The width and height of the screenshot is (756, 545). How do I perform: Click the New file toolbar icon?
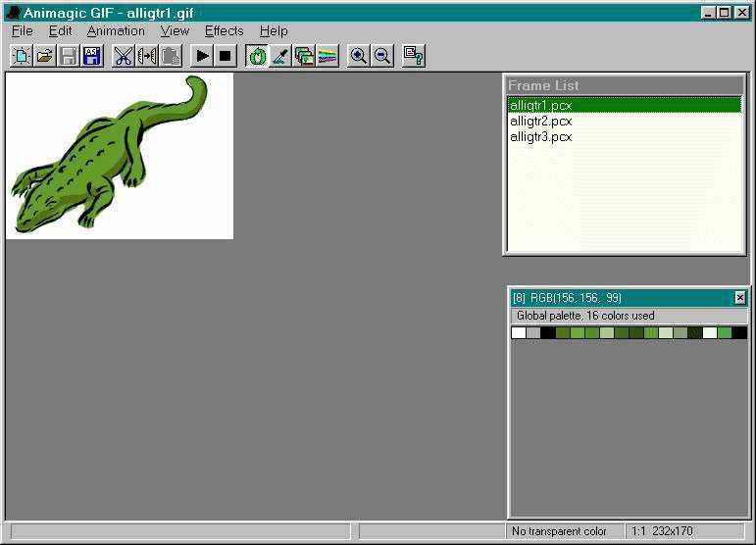pyautogui.click(x=21, y=56)
